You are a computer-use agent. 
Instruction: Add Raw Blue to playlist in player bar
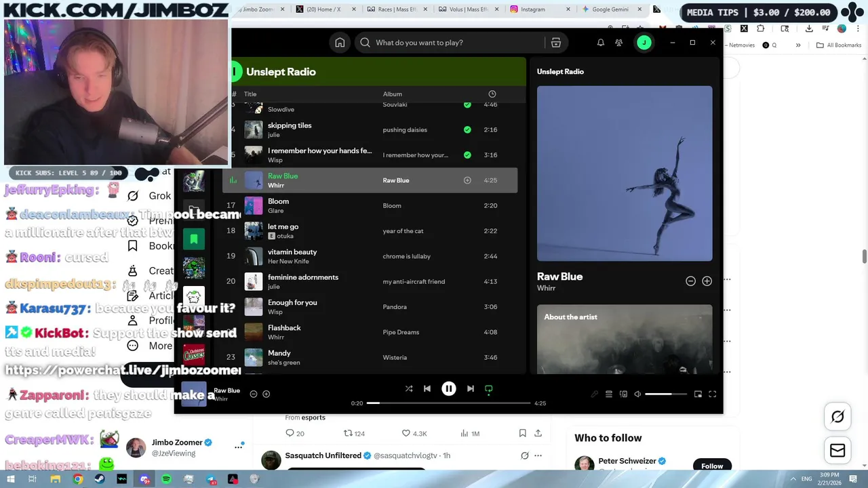pos(267,394)
